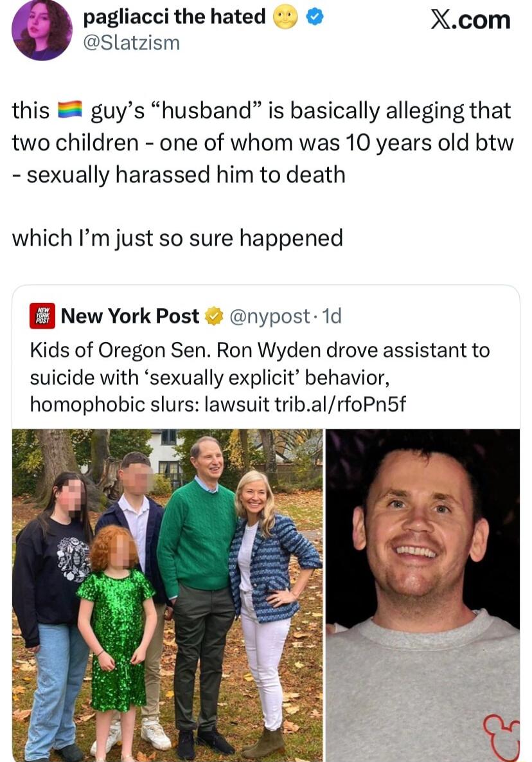Click the moon face emoji beside display name

[x=285, y=17]
